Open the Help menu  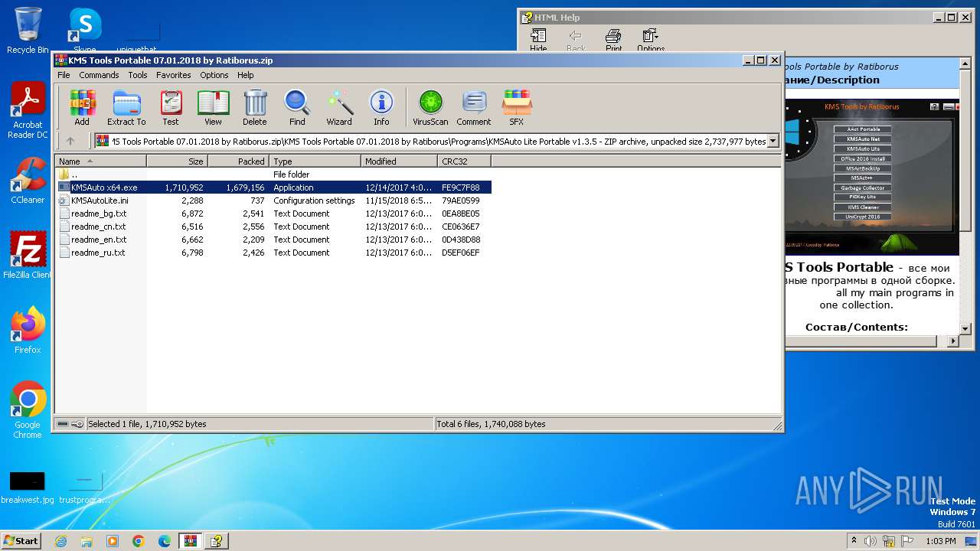[x=245, y=75]
